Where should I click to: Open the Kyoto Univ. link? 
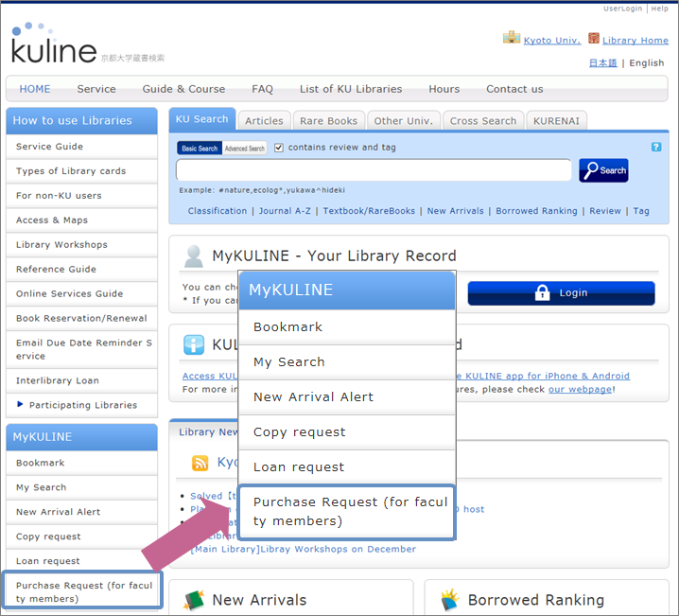(x=552, y=41)
